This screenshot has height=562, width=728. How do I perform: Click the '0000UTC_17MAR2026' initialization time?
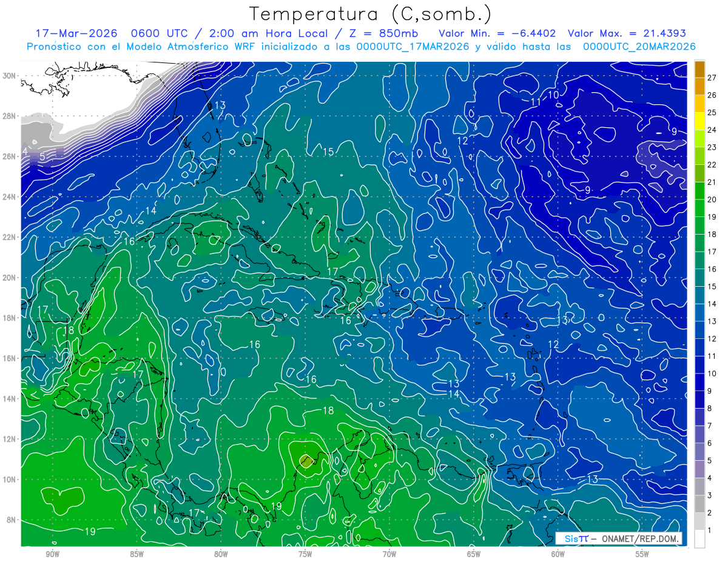point(411,47)
